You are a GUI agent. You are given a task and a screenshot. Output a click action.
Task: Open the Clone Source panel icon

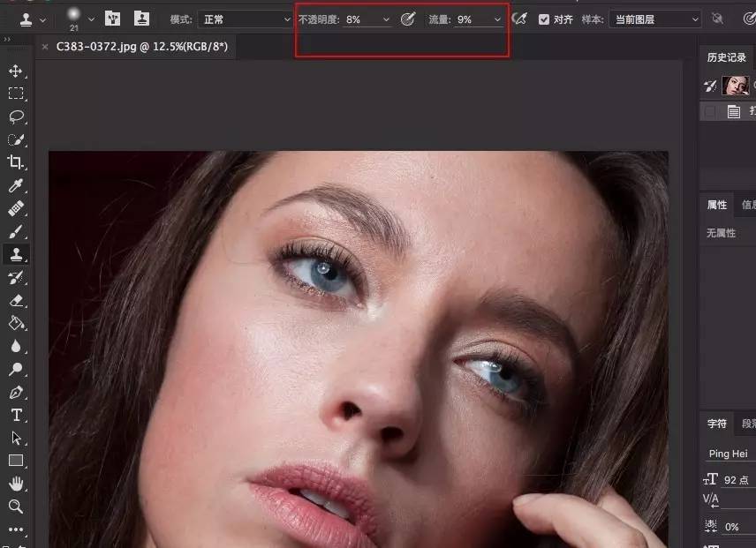click(140, 18)
